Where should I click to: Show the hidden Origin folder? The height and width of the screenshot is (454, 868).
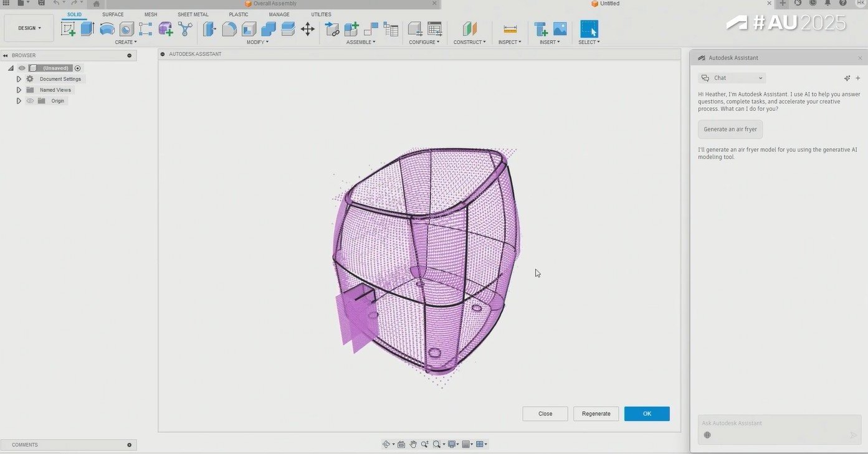click(x=30, y=101)
